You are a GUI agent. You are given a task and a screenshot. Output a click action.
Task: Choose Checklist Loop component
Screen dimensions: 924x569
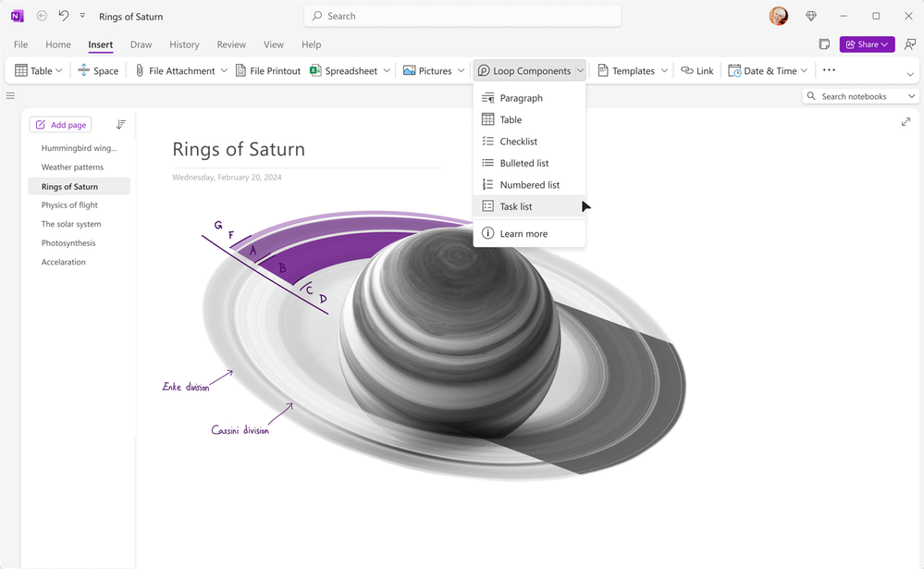(x=529, y=142)
